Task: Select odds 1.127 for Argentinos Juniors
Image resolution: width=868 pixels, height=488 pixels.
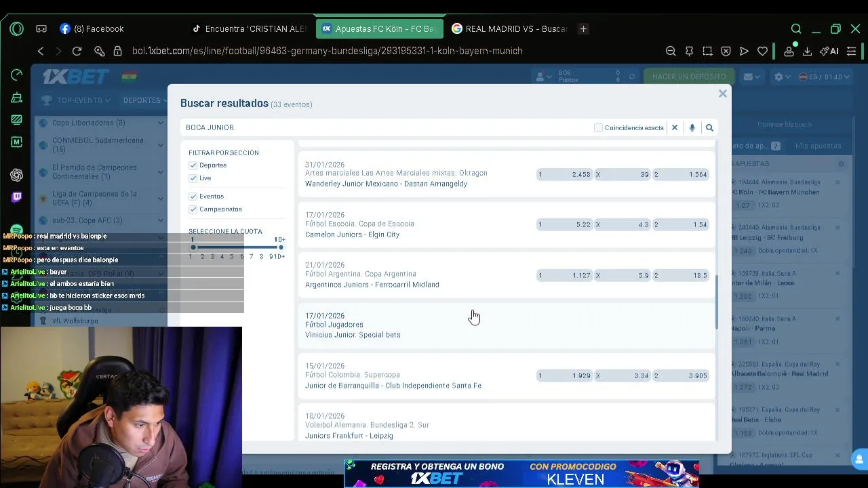Action: pos(564,275)
